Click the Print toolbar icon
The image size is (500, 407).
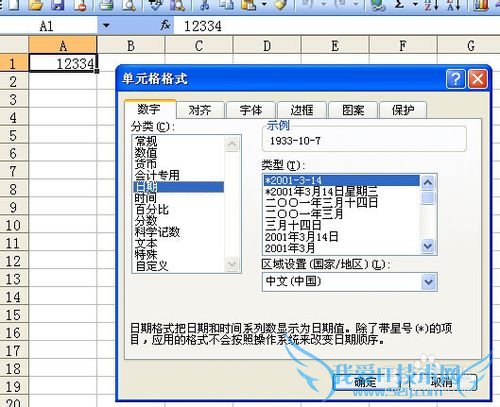[x=107, y=5]
